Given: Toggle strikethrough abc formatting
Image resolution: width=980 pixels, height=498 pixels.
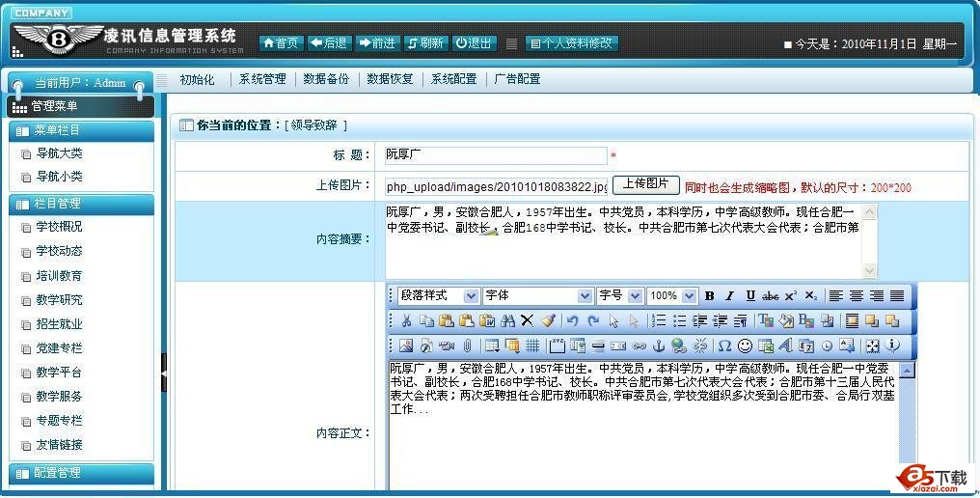Looking at the screenshot, I should (x=771, y=296).
